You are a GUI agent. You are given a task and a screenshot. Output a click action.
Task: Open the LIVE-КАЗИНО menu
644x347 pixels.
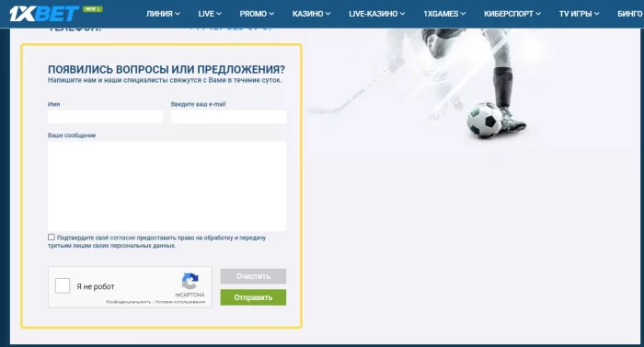click(376, 14)
